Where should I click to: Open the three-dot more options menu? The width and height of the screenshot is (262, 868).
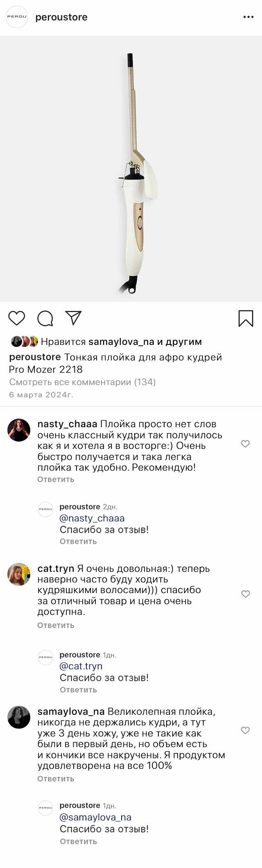pos(248,17)
